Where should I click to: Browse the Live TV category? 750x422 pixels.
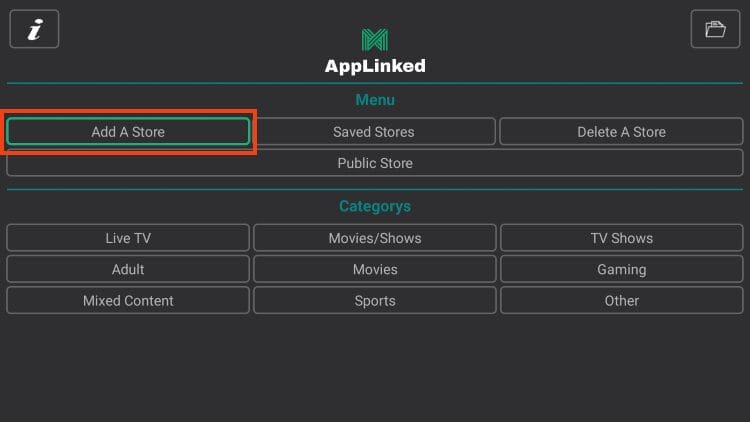pos(128,238)
